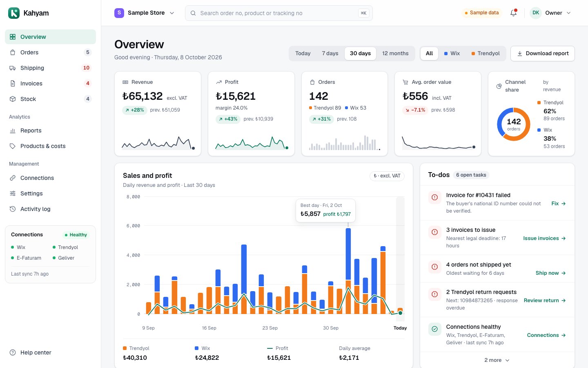Click Fix for failed invoice
The image size is (588, 368).
pos(559,203)
